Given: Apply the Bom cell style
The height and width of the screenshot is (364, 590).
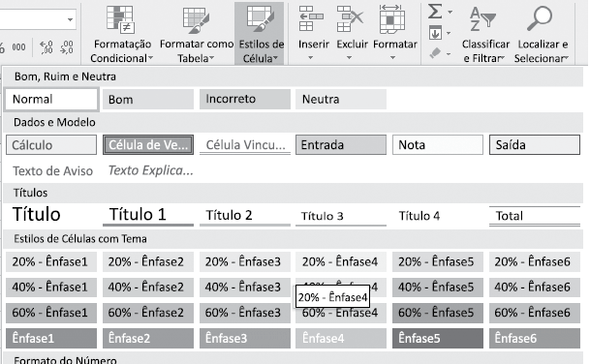Looking at the screenshot, I should click(148, 100).
